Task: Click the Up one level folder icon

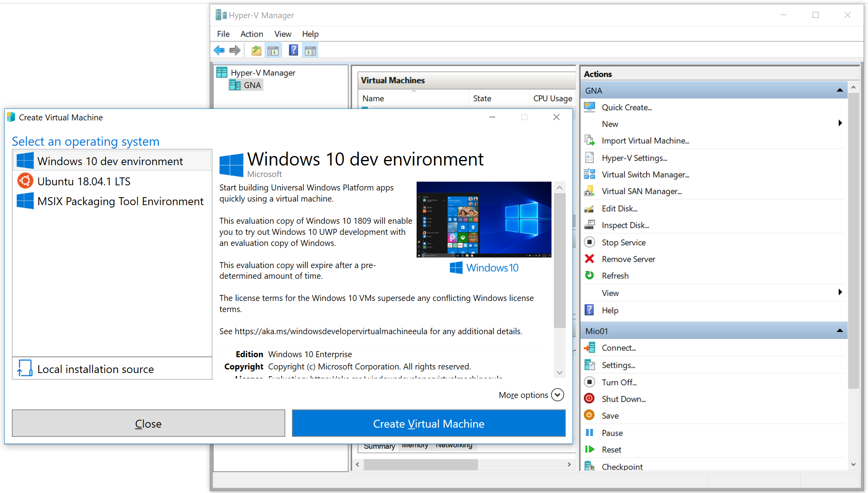Action: pos(256,50)
